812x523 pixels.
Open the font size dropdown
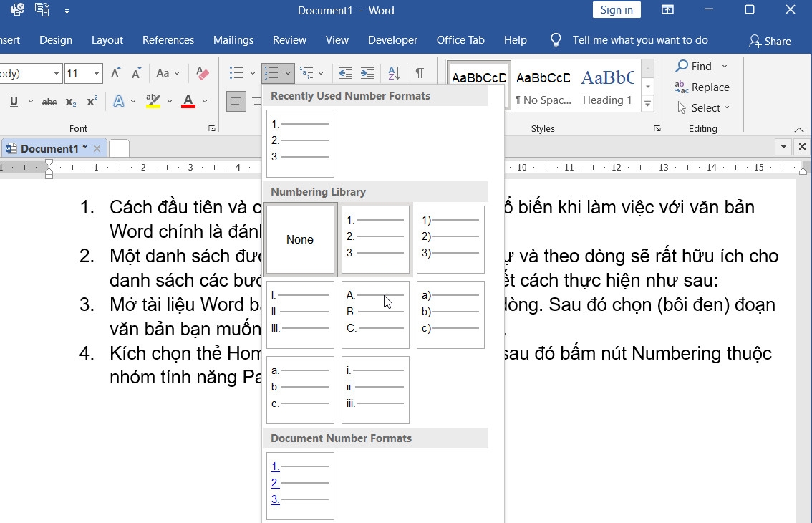pyautogui.click(x=97, y=74)
